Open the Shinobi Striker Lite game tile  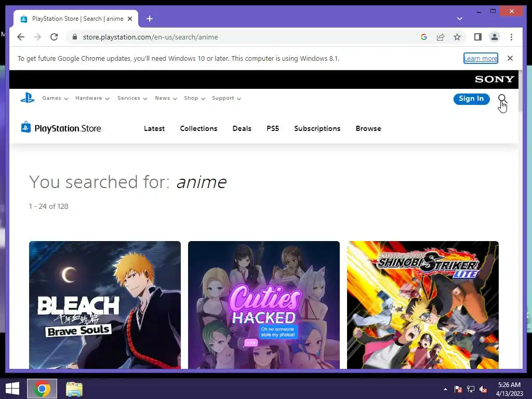(423, 304)
